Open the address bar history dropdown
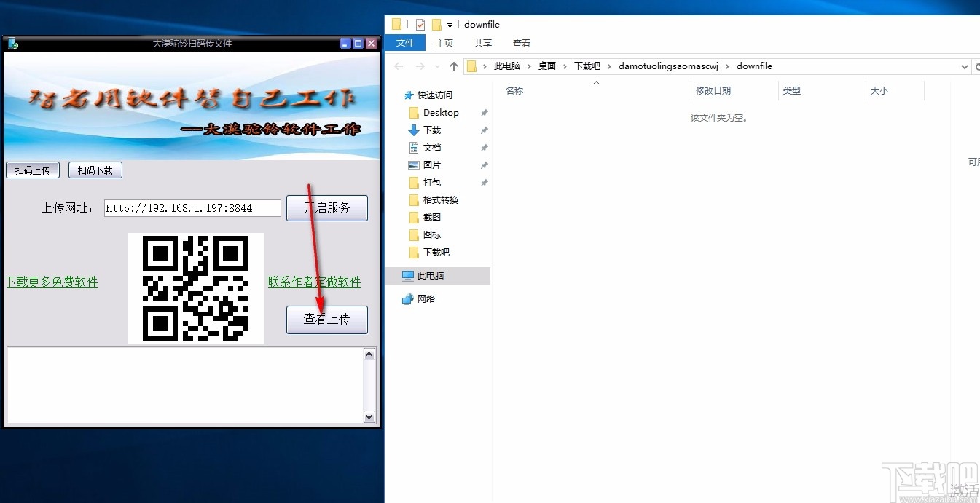Viewport: 980px width, 503px height. point(963,66)
